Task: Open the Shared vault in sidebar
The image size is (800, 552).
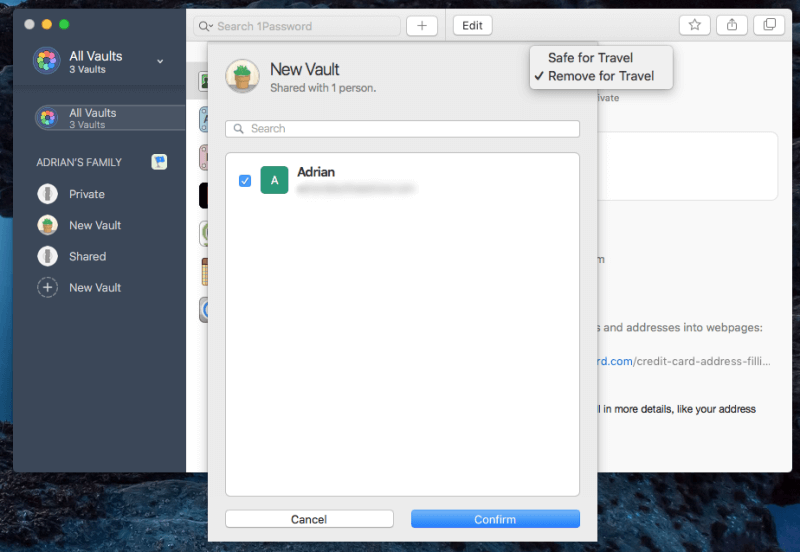Action: (72, 257)
